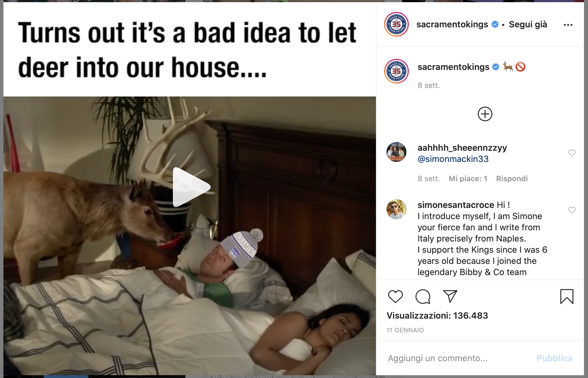Load more comments with plus circle
This screenshot has height=378, width=588.
click(485, 114)
